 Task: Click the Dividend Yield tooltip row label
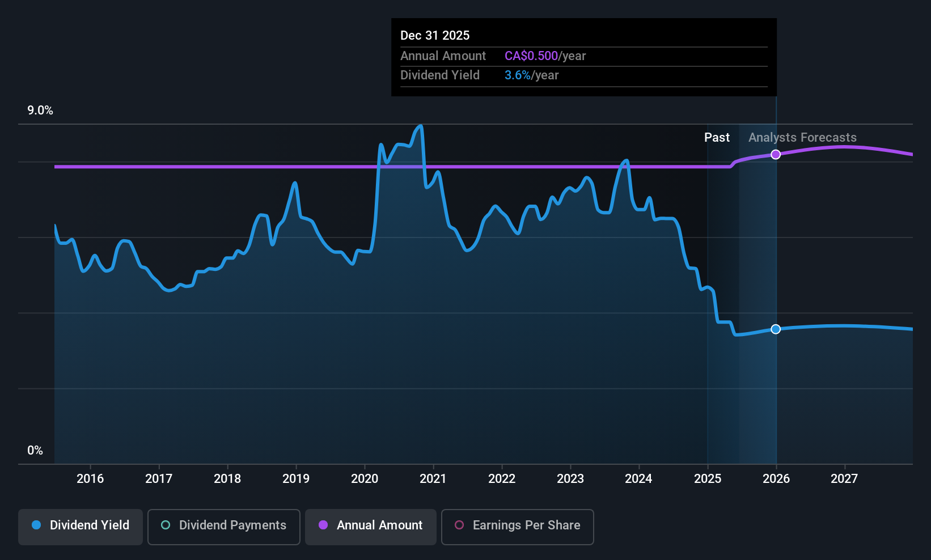440,75
